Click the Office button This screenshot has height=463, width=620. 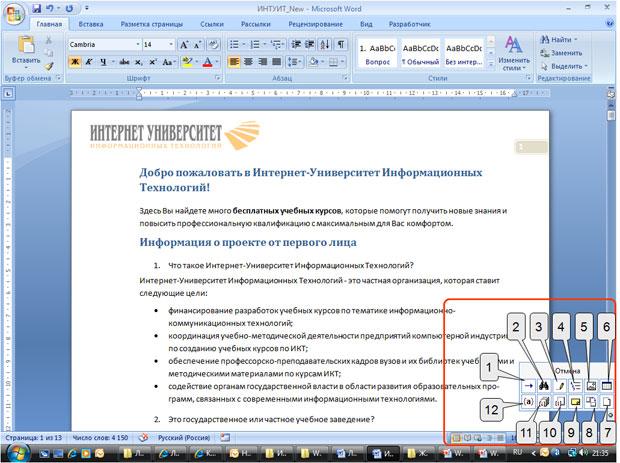point(14,15)
